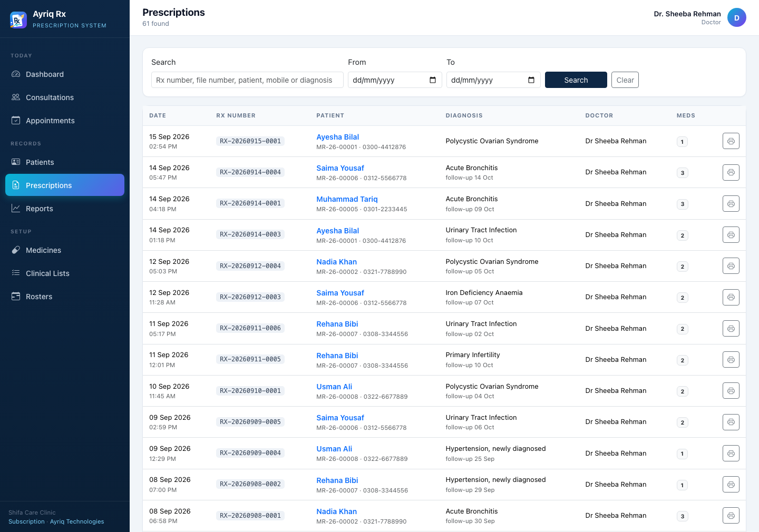Print prescription RX-20260914-0001
The height and width of the screenshot is (532, 759).
coord(731,204)
